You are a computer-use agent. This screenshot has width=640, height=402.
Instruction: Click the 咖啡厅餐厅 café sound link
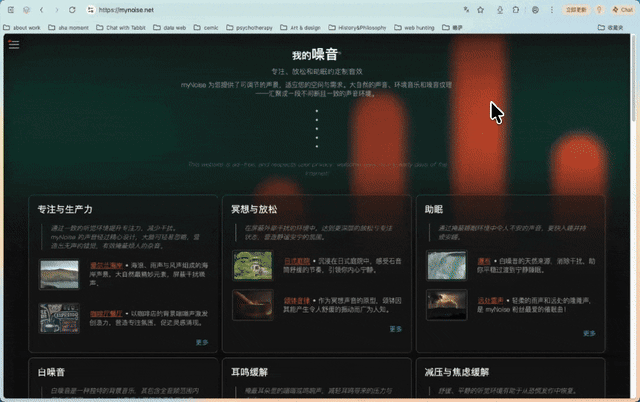[106, 314]
